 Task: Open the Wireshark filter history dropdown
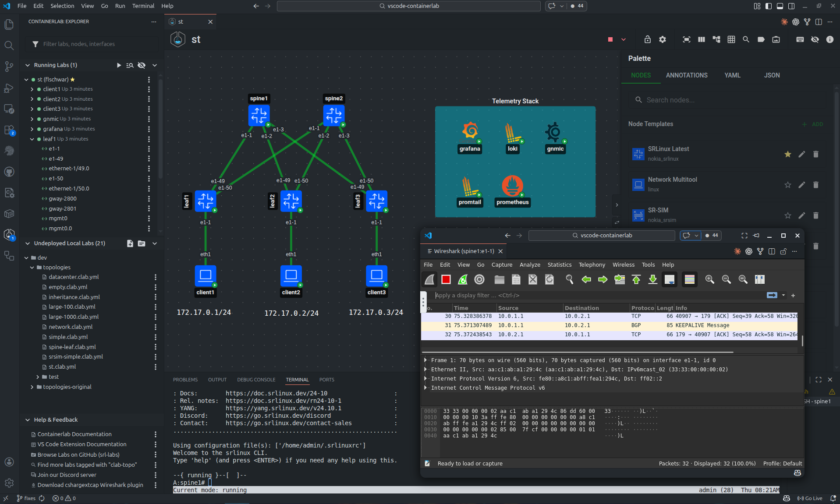click(783, 296)
